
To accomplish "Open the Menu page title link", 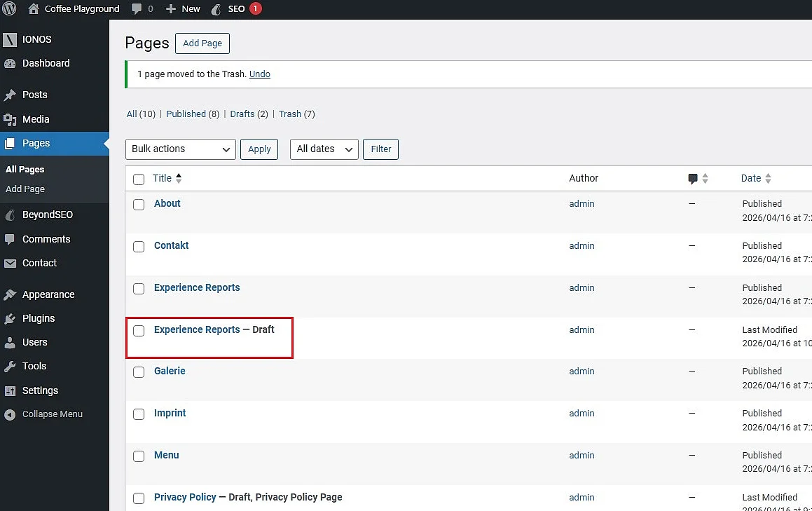I will [166, 455].
